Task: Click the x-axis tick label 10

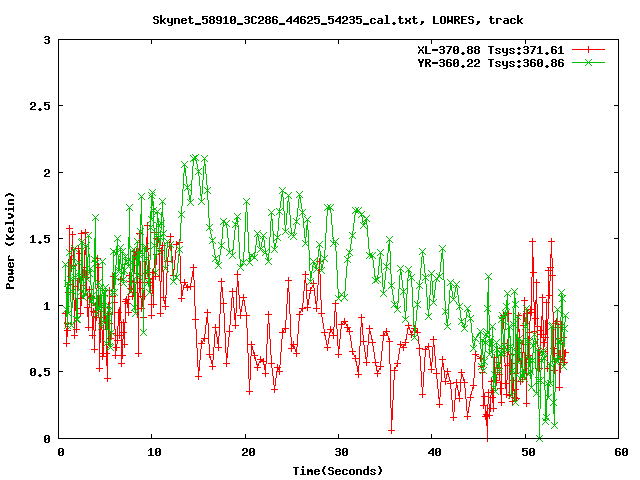Action: coord(154,452)
